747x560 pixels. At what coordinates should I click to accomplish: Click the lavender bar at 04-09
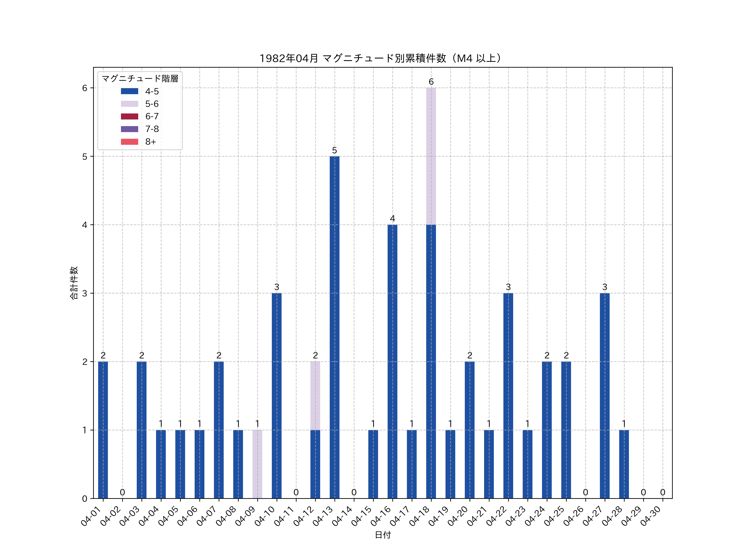click(x=257, y=464)
